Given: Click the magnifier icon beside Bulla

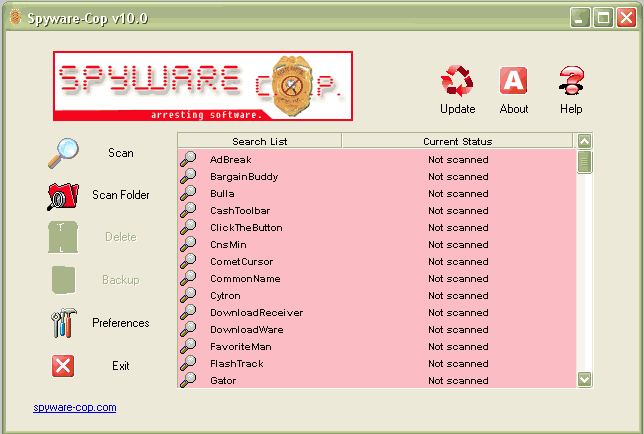Looking at the screenshot, I should point(188,193).
